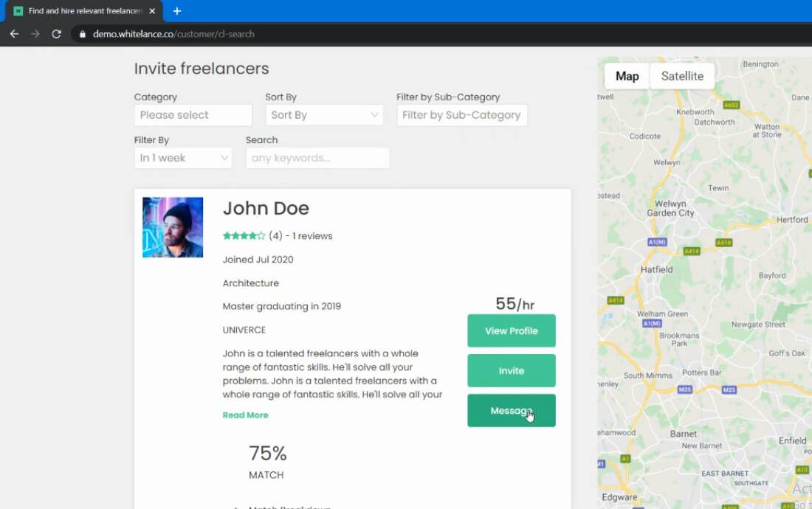
Task: Click the Invite button
Action: point(512,370)
